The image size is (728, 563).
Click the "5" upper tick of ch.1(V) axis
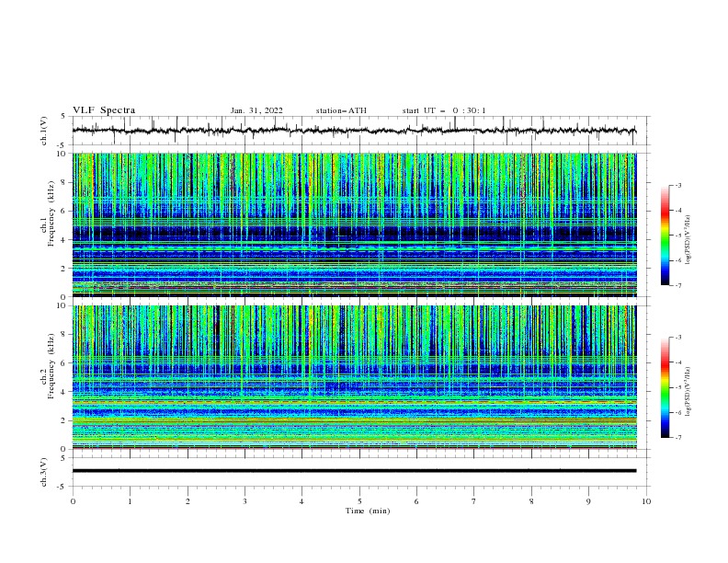pyautogui.click(x=63, y=117)
